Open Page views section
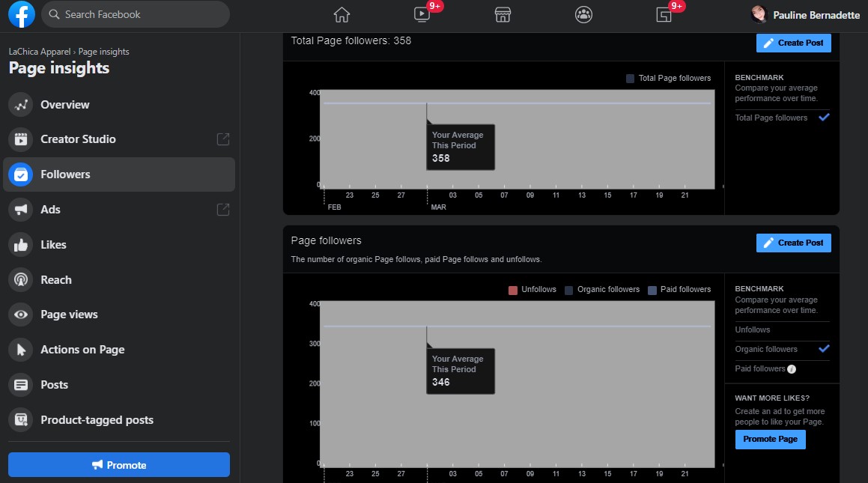The width and height of the screenshot is (868, 483). 119,315
